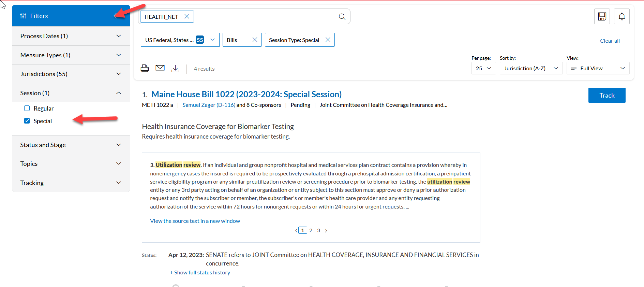Click the alert bell icon
This screenshot has height=287, width=644.
pyautogui.click(x=621, y=16)
